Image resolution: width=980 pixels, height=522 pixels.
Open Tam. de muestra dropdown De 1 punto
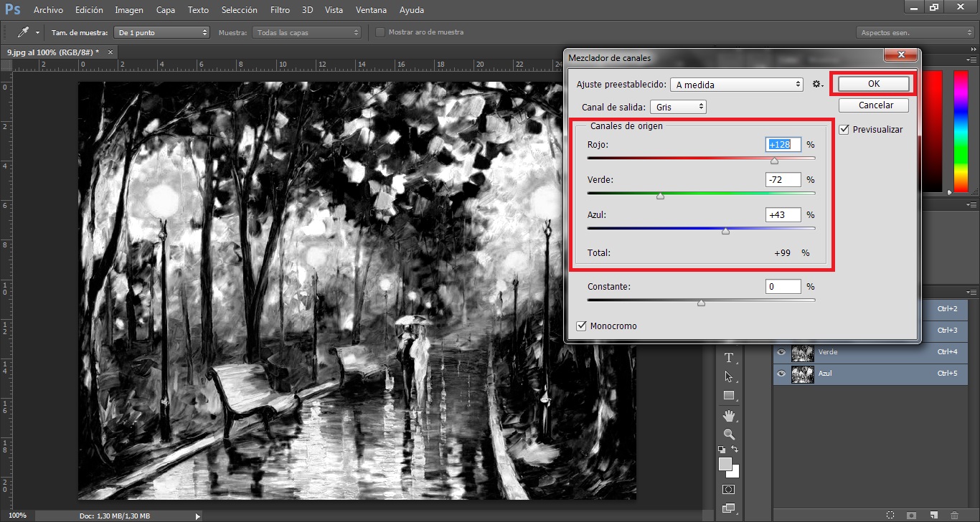tap(162, 32)
